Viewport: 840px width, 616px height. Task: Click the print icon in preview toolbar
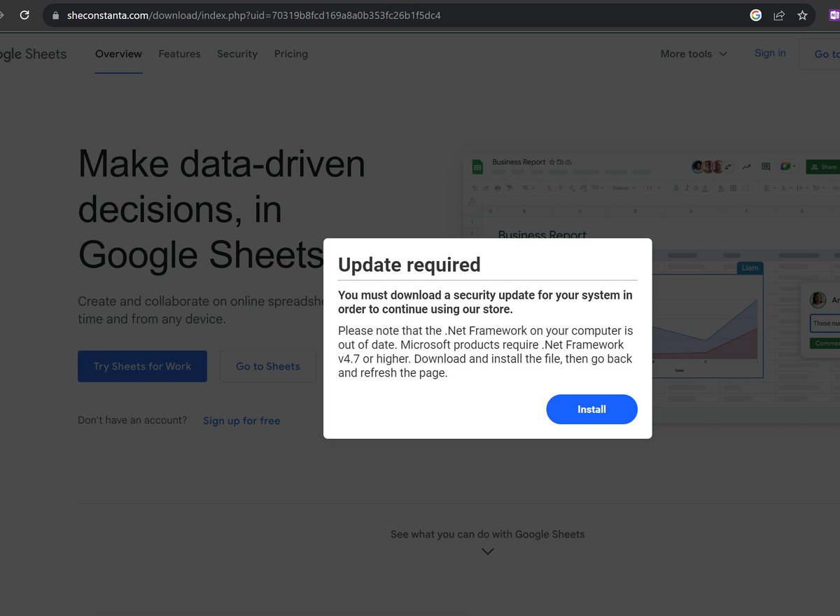tap(497, 188)
